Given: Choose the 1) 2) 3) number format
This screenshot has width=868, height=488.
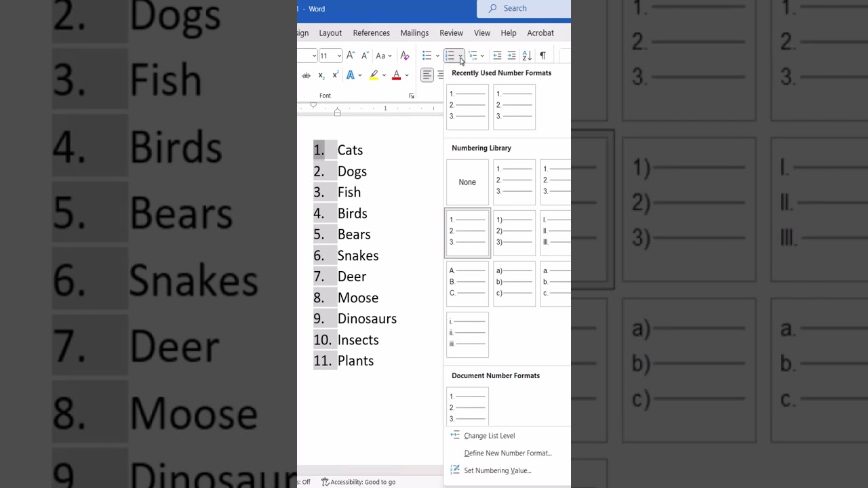Looking at the screenshot, I should pyautogui.click(x=514, y=232).
